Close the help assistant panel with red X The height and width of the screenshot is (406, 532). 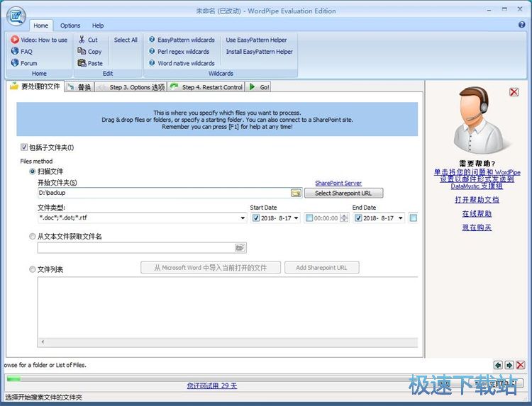pyautogui.click(x=514, y=92)
